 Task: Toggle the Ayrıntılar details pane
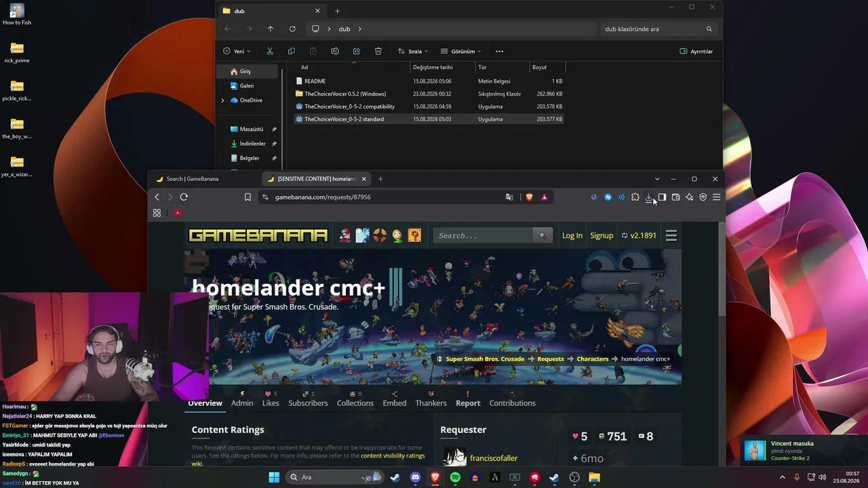point(696,52)
